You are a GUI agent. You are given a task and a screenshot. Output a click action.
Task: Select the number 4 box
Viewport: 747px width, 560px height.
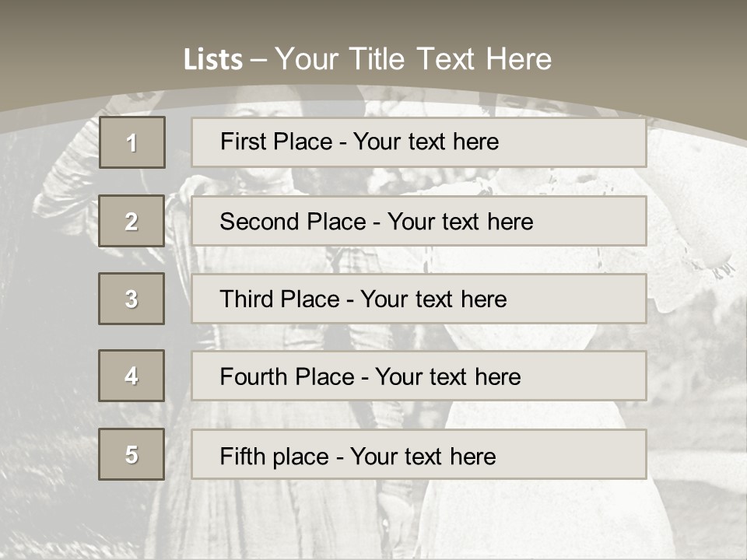(x=132, y=376)
